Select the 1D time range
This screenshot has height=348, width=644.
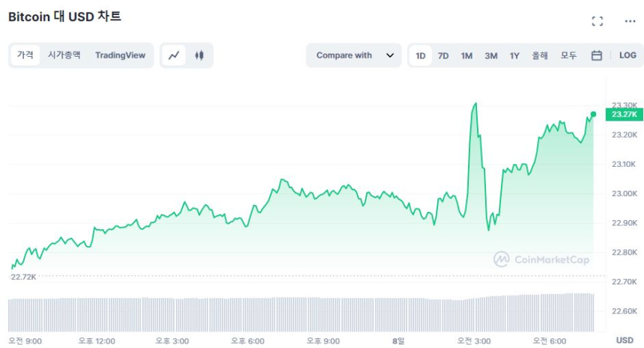pos(420,55)
